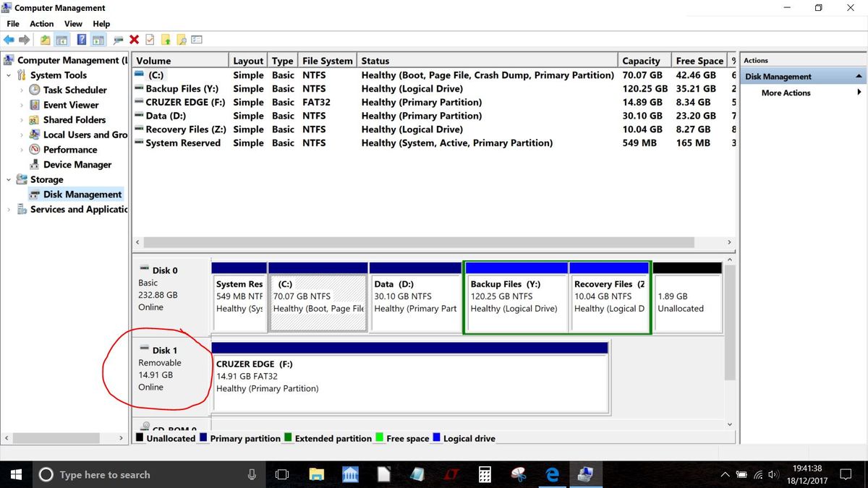This screenshot has width=868, height=488.
Task: Toggle the Show/Hide Console Tree toolbar icon
Action: 61,40
